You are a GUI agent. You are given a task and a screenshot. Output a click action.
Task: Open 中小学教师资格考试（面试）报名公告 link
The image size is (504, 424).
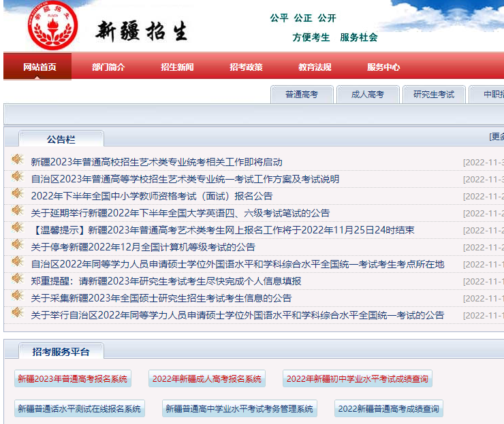tap(152, 196)
